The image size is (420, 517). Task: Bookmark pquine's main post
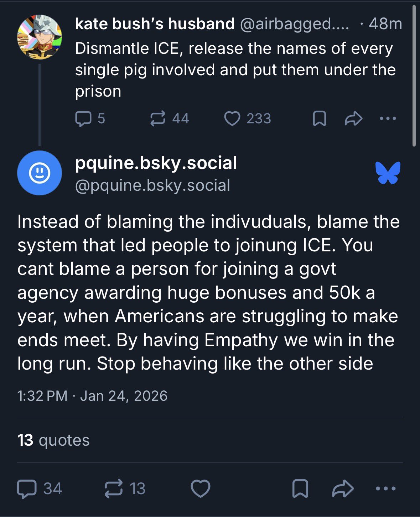300,488
